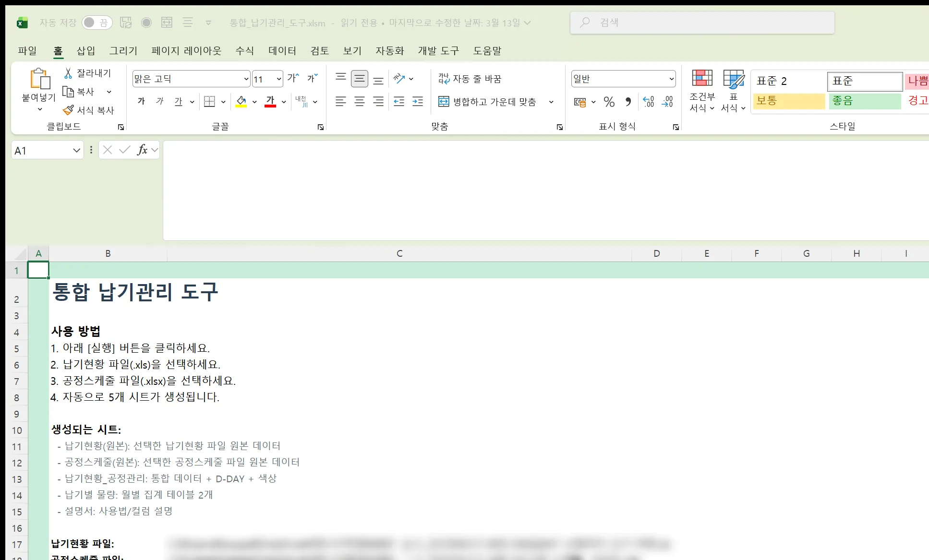This screenshot has width=929, height=560.
Task: Click the 검색 search box
Action: click(702, 23)
